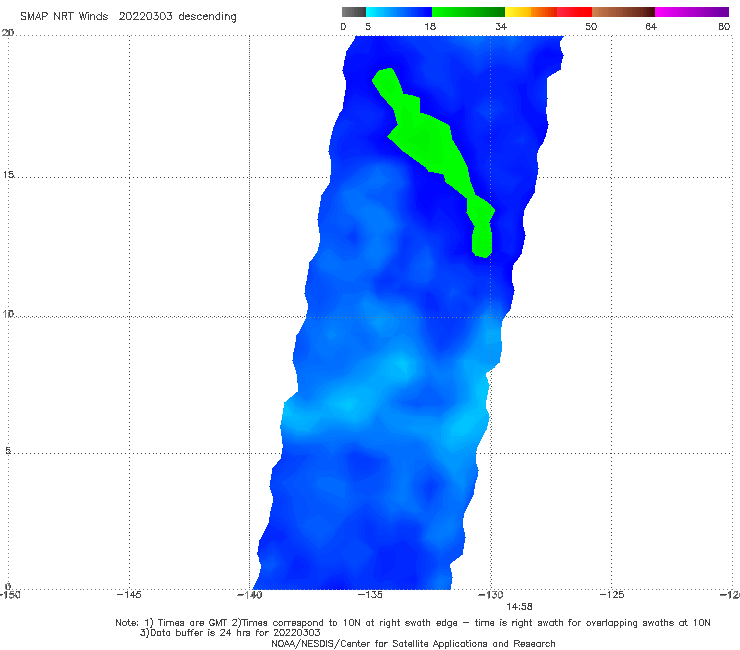Click the color bar label 64
Screen dimensions: 740x650
(651, 26)
